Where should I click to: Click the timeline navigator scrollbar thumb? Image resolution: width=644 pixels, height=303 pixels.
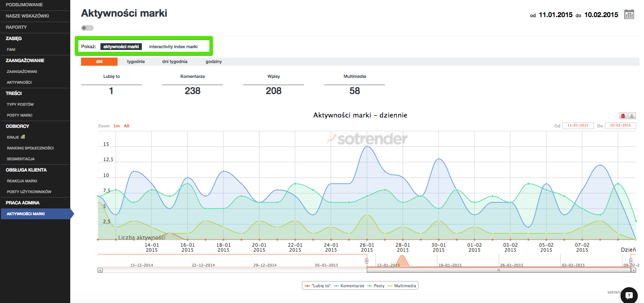point(499,271)
